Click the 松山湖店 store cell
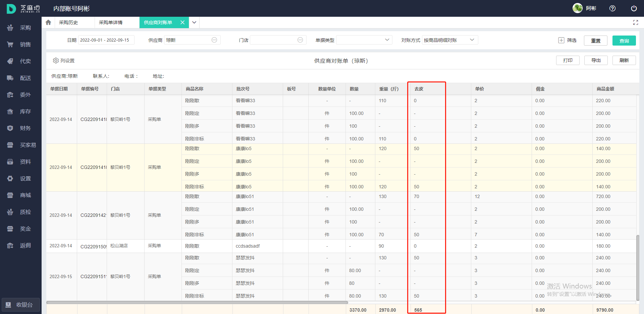The height and width of the screenshot is (314, 644). point(119,246)
